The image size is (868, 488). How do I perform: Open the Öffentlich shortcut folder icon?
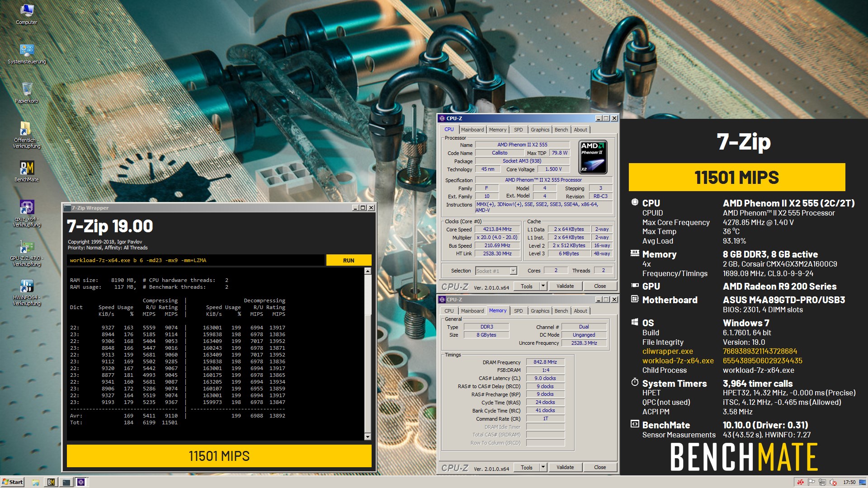click(27, 135)
